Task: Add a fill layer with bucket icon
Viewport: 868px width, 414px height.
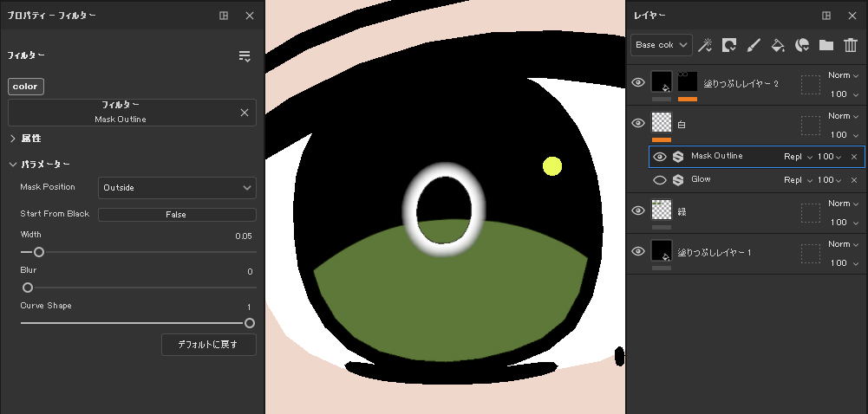Action: 778,45
